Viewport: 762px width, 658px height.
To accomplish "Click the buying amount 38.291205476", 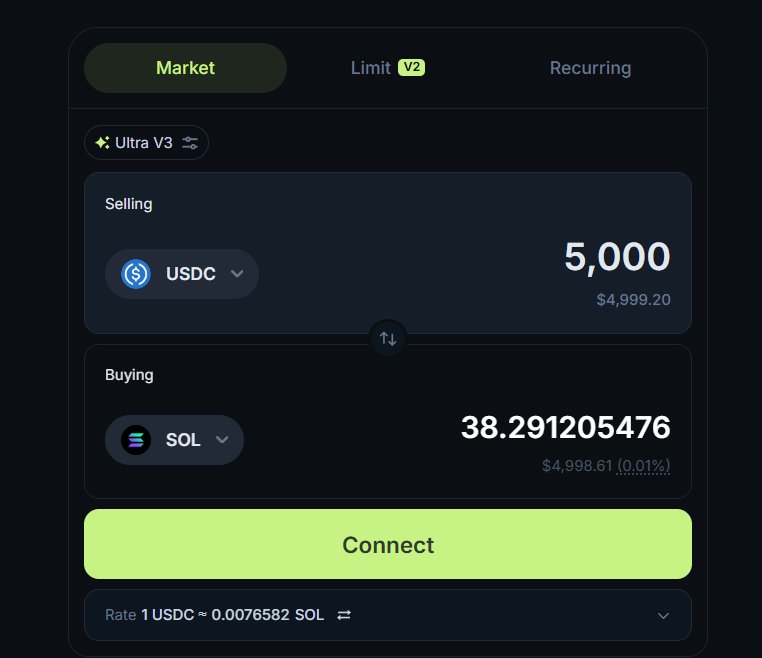I will click(565, 428).
